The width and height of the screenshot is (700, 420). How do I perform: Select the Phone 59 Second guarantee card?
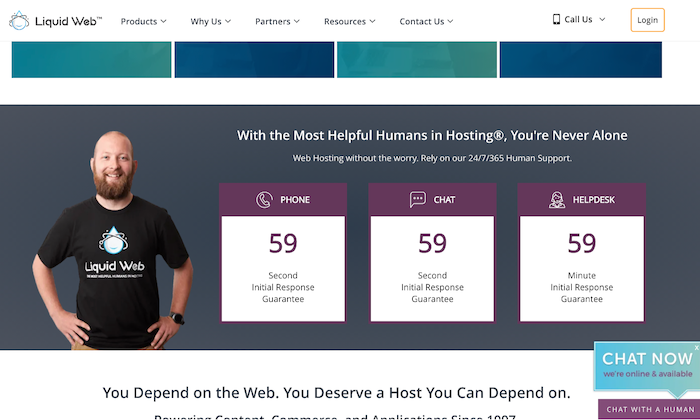tap(283, 267)
